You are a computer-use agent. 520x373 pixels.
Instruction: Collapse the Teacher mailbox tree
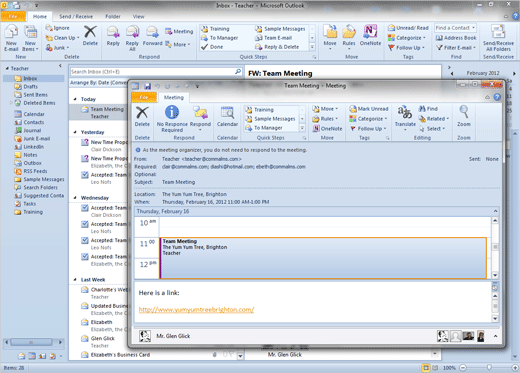[x=7, y=68]
